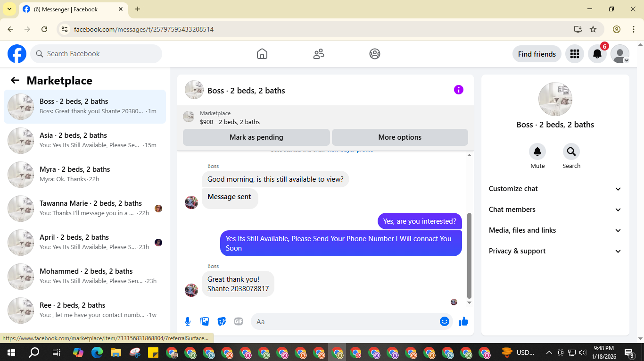The image size is (644, 361).
Task: Click the browser address bar URL
Action: [x=144, y=29]
